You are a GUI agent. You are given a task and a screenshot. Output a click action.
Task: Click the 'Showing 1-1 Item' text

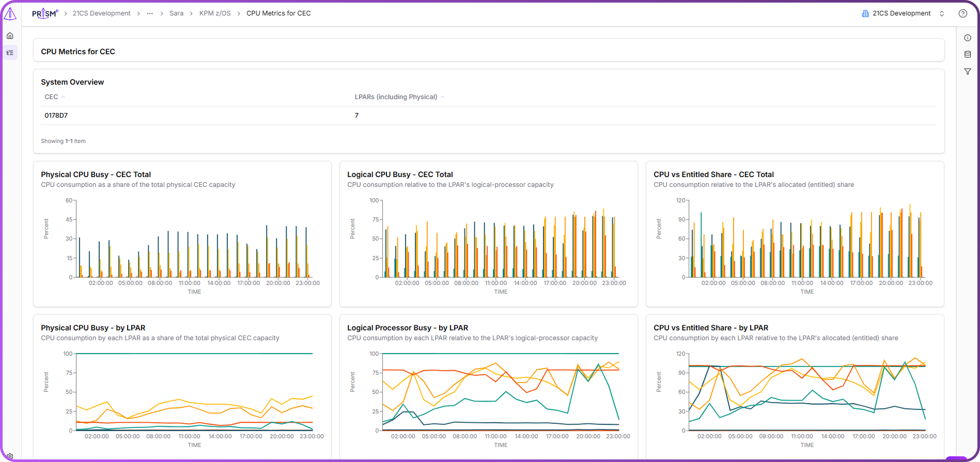[63, 141]
